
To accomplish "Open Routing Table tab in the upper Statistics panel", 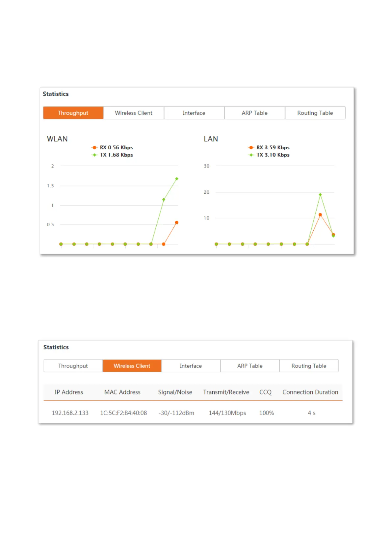I will click(315, 113).
